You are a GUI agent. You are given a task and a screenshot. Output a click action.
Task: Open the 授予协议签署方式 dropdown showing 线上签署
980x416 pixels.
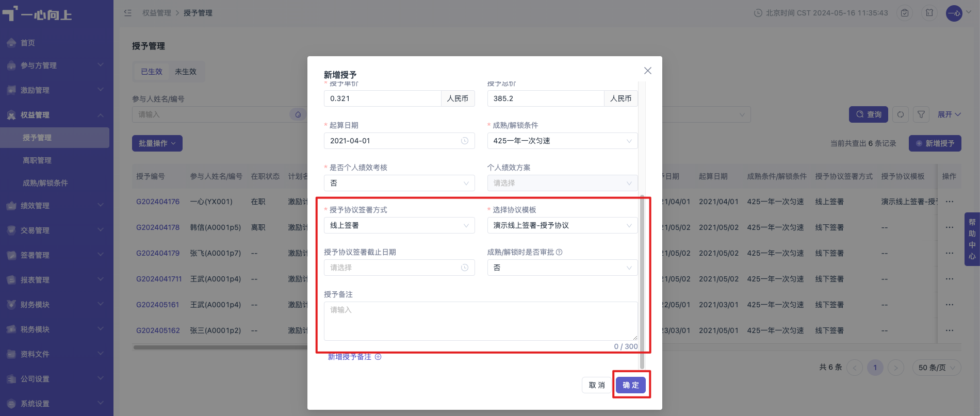pos(399,225)
